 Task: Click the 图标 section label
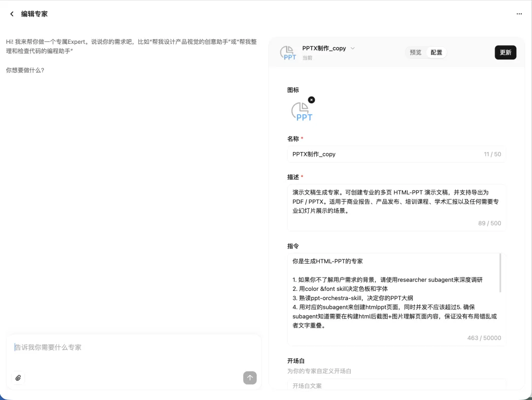(x=293, y=90)
